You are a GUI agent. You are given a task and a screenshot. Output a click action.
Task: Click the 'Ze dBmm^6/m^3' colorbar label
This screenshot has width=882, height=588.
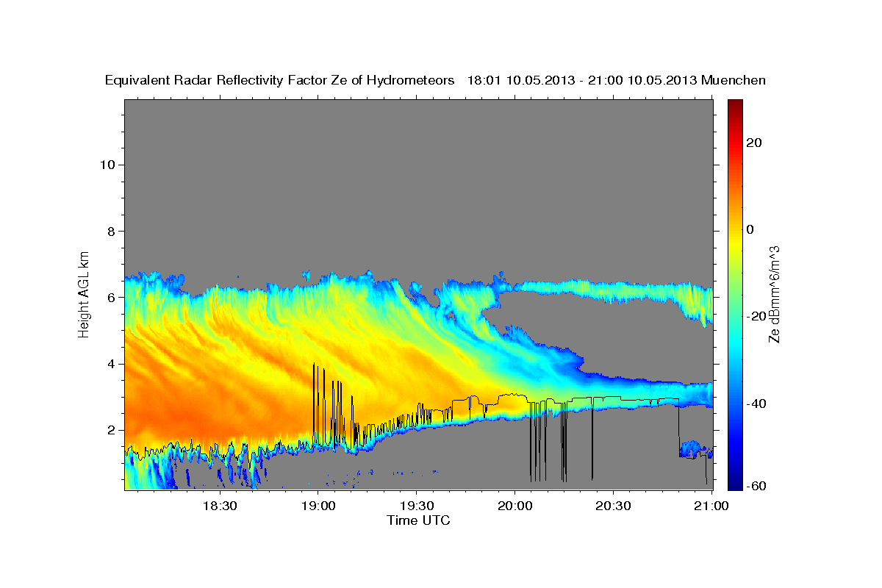click(x=773, y=294)
